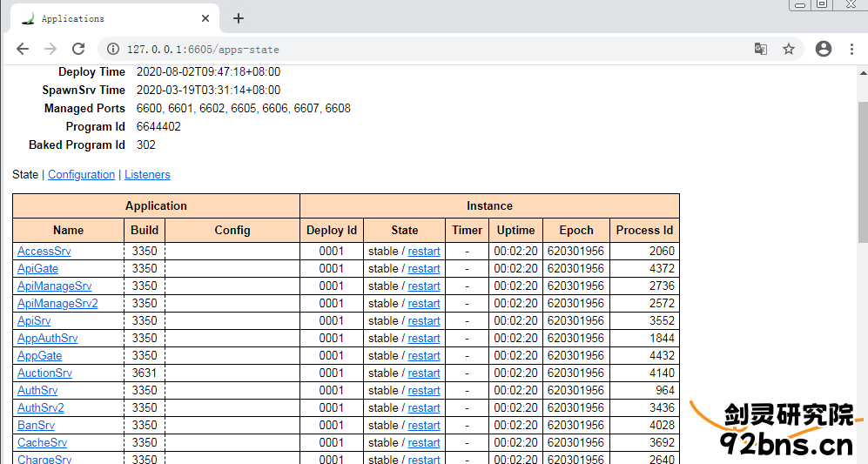
Task: Open the BanSrv application link
Action: click(36, 425)
